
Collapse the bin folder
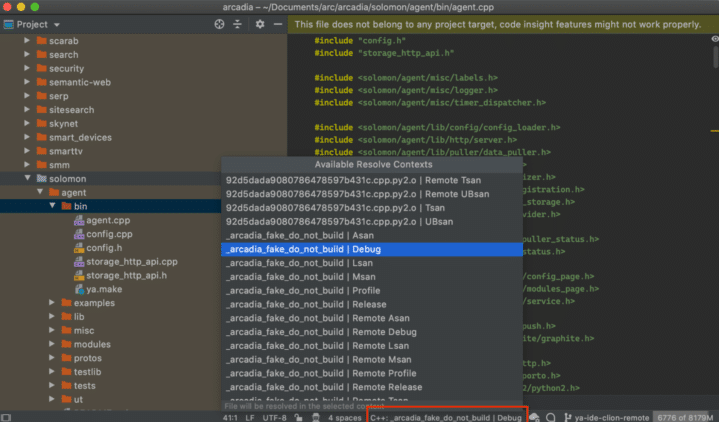click(x=51, y=206)
